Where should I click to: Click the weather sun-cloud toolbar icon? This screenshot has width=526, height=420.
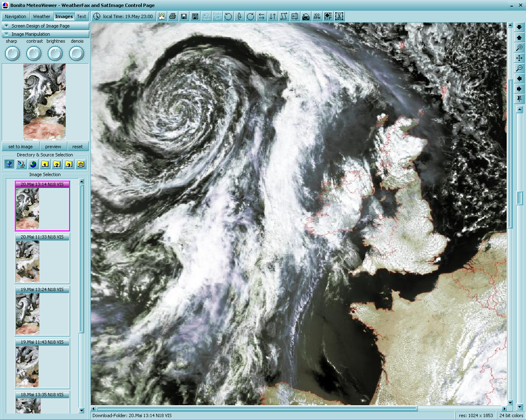[161, 16]
